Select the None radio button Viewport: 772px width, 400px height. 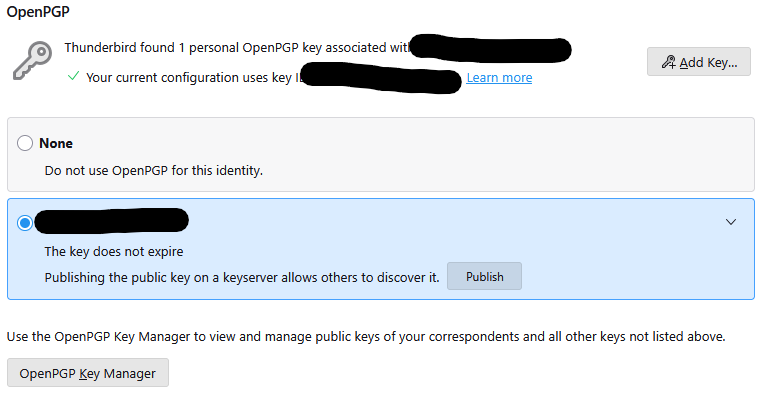point(25,144)
